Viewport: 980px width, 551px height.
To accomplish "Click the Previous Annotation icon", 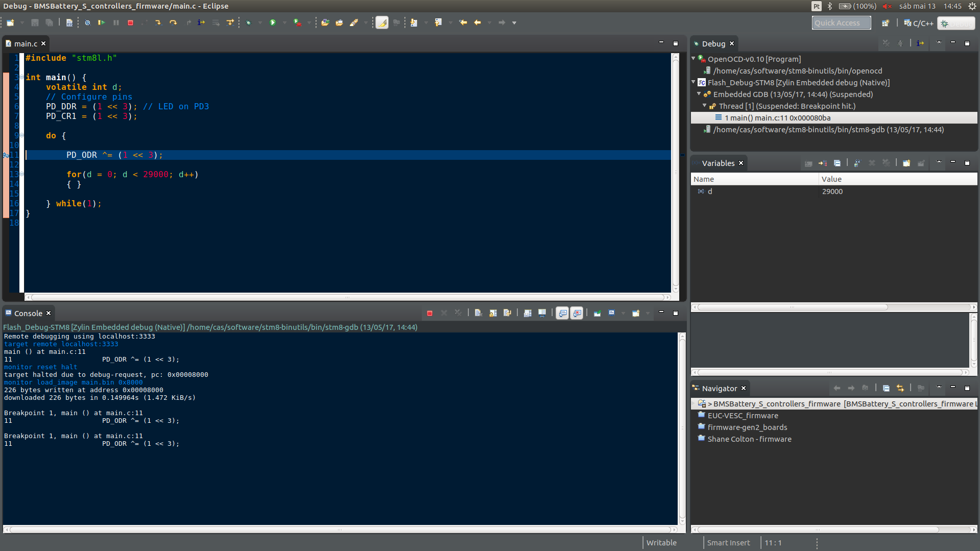I will coord(438,22).
